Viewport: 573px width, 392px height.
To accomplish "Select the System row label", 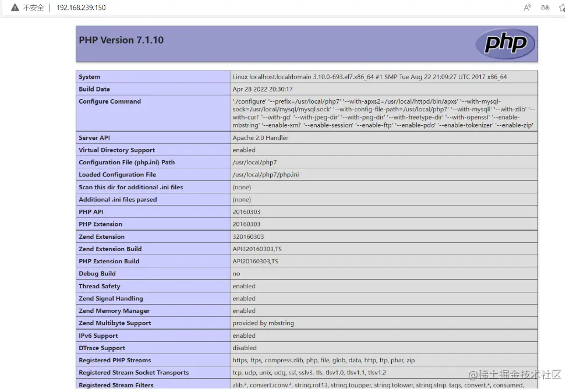I will (89, 77).
